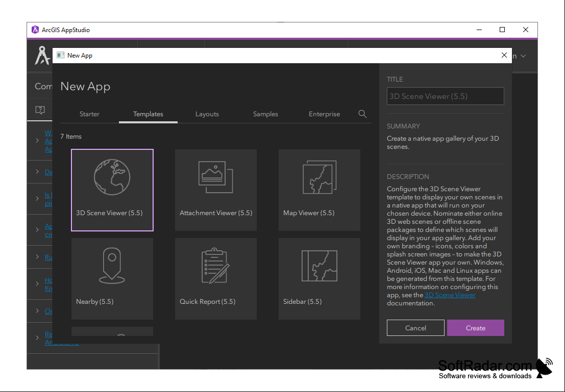This screenshot has height=392, width=565.
Task: Switch to the Starter tab
Action: [89, 114]
